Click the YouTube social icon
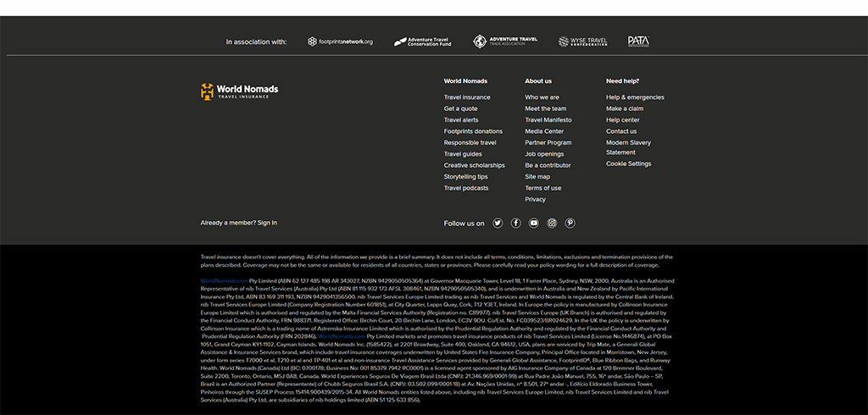868x415 pixels. tap(534, 223)
